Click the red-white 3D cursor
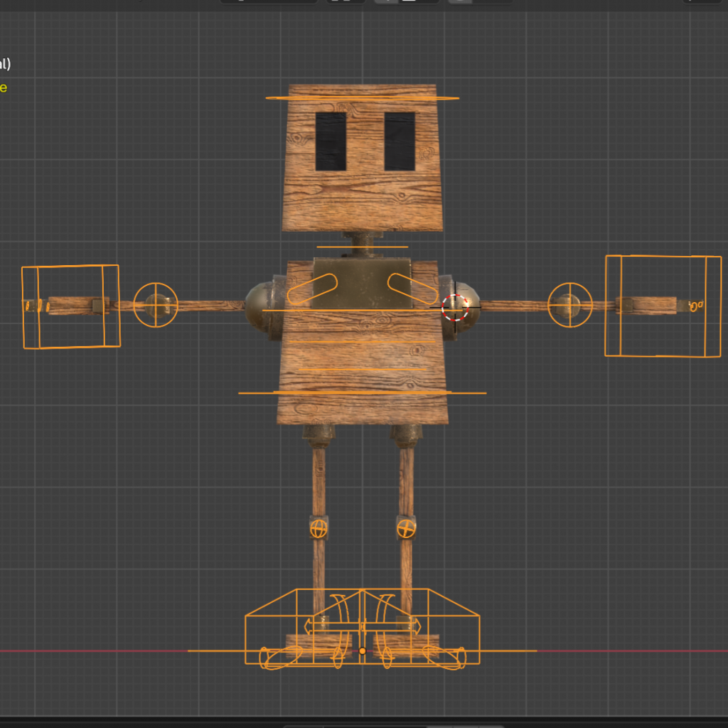The image size is (728, 728). [455, 308]
